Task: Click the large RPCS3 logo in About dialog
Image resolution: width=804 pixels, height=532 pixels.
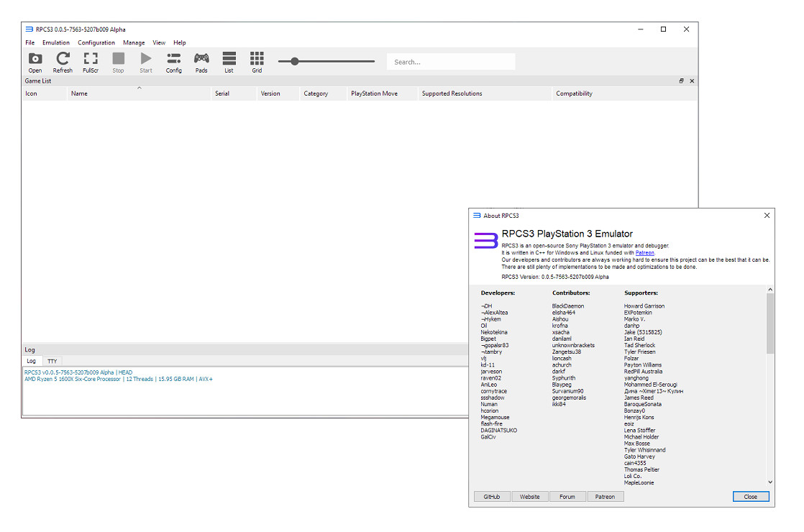Action: 485,240
